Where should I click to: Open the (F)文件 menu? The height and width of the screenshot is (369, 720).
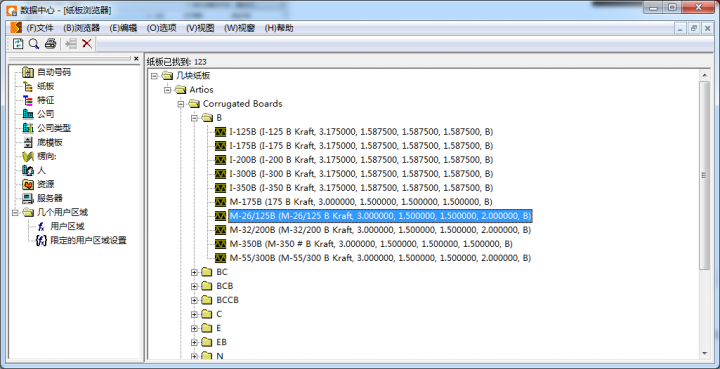click(40, 28)
